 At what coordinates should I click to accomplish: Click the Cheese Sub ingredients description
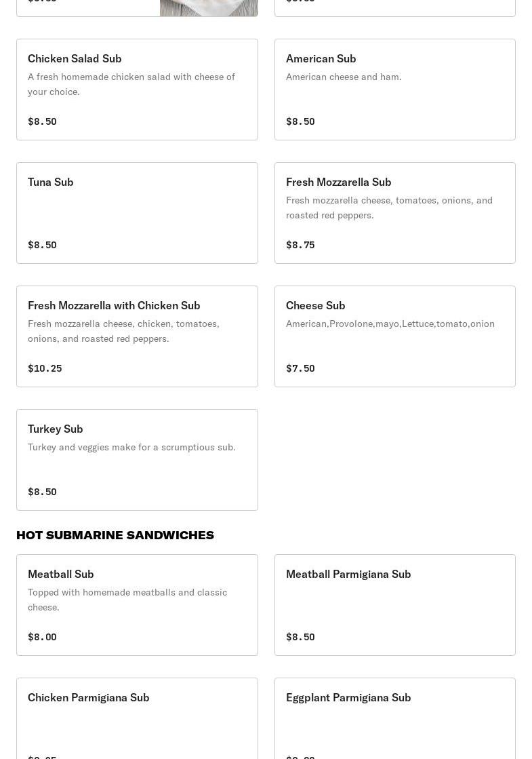point(390,324)
